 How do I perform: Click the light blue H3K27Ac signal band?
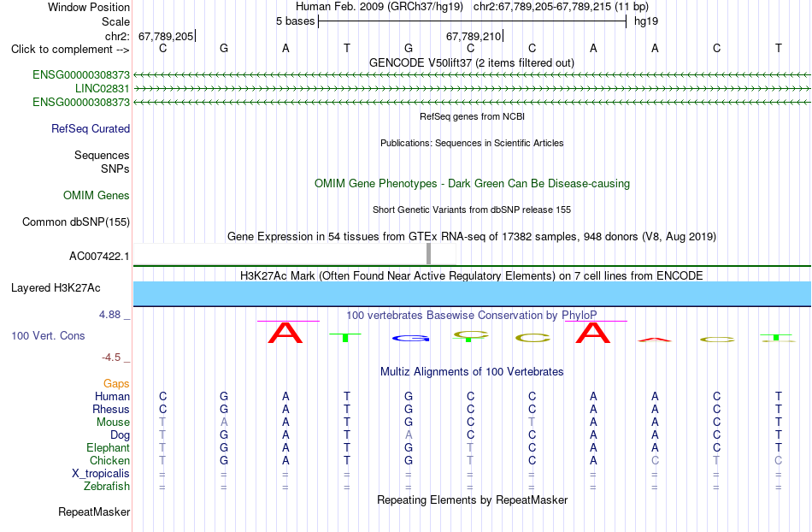[472, 293]
